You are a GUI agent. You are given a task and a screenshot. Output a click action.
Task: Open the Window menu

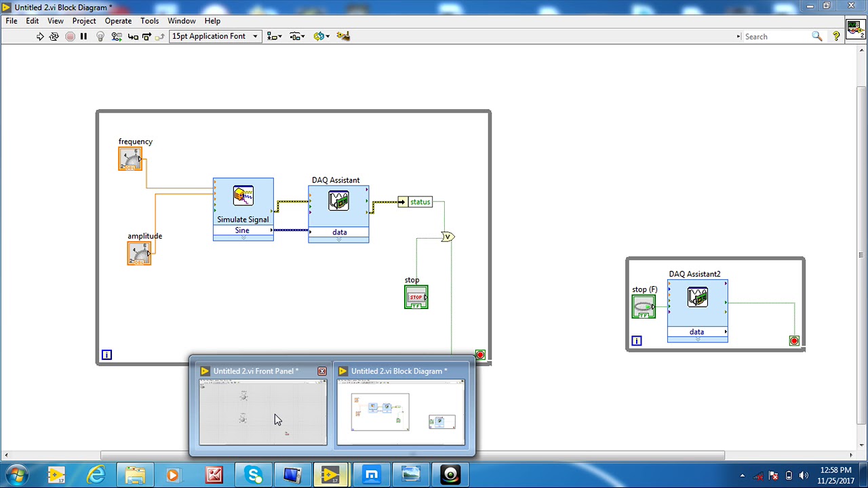(182, 21)
